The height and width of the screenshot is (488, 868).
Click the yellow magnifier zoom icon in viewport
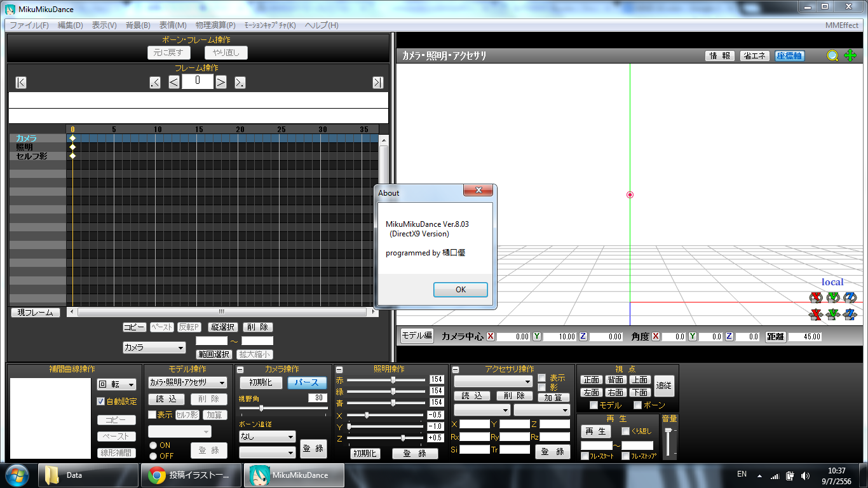point(832,56)
